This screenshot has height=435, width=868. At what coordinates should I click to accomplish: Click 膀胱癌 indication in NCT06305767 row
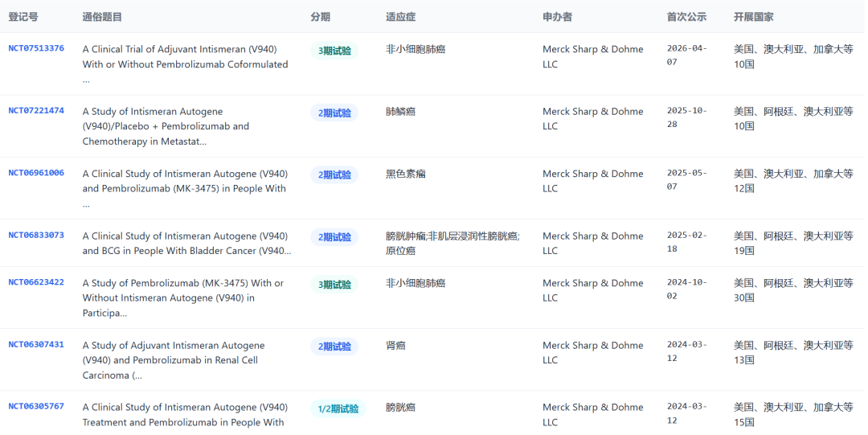point(400,408)
